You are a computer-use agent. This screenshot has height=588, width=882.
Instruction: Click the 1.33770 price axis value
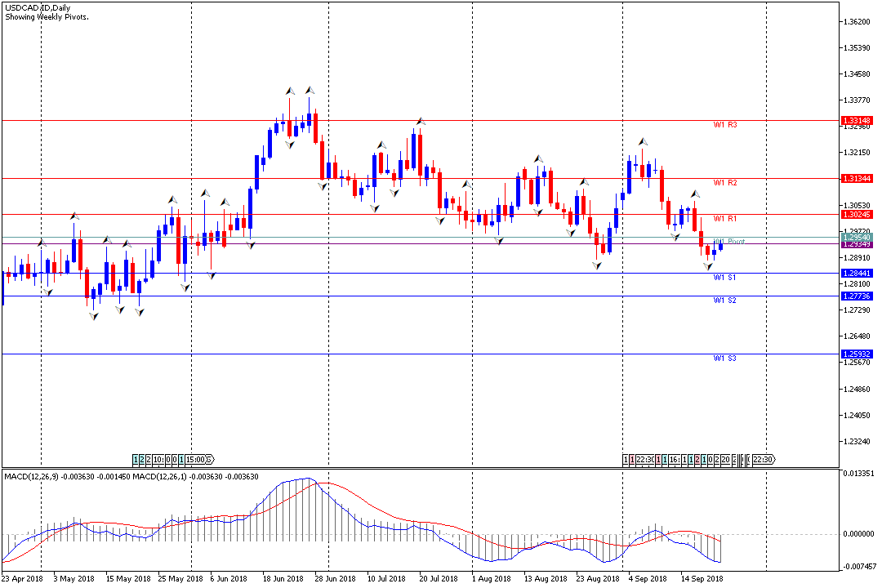(857, 100)
